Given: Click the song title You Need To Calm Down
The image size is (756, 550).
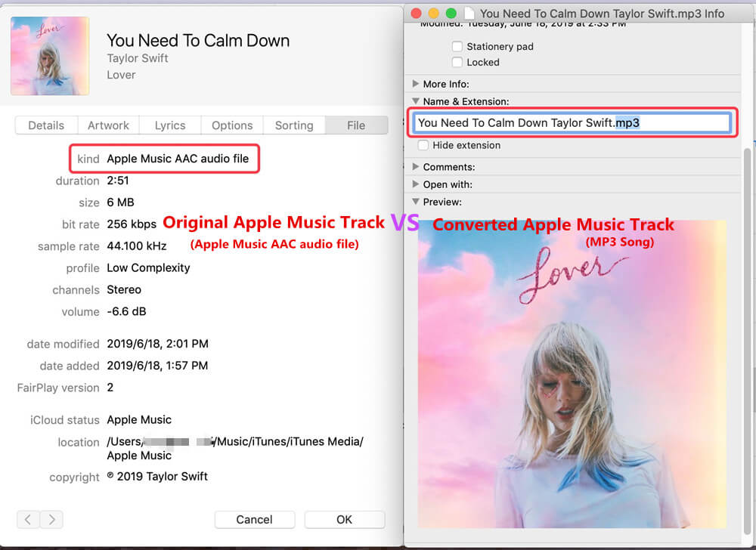Looking at the screenshot, I should [x=198, y=41].
